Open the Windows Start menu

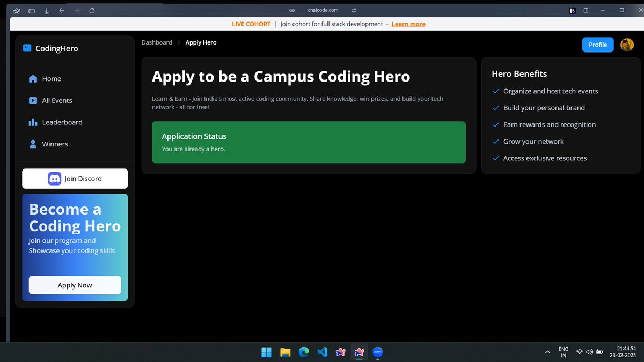(266, 352)
